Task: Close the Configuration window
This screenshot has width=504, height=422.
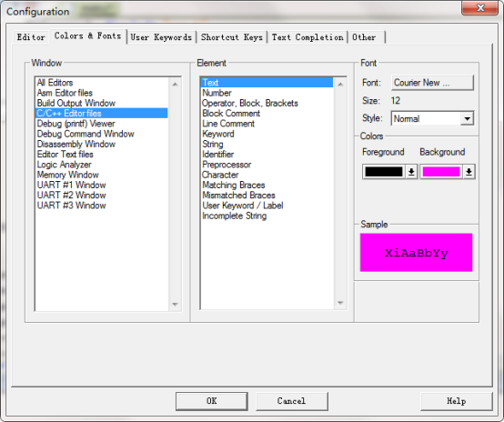Action: tap(480, 7)
